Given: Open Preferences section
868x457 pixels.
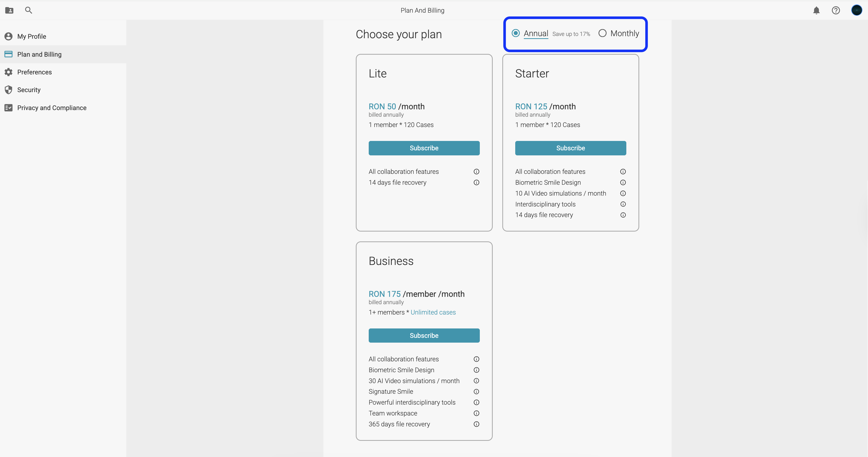Looking at the screenshot, I should pyautogui.click(x=63, y=72).
